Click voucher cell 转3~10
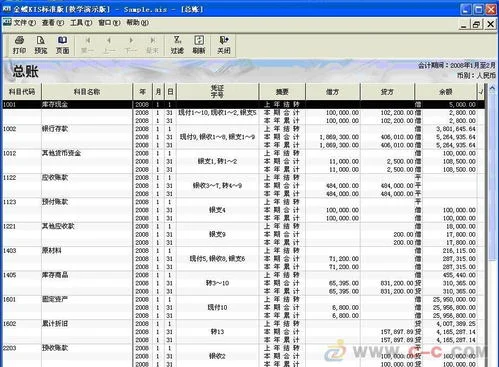The height and width of the screenshot is (367, 499). [x=217, y=283]
